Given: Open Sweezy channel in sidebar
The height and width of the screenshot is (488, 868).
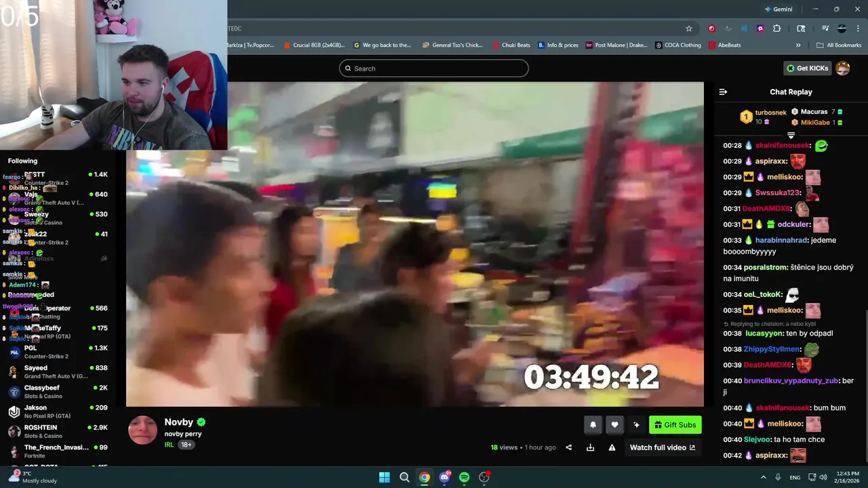Looking at the screenshot, I should [x=58, y=218].
